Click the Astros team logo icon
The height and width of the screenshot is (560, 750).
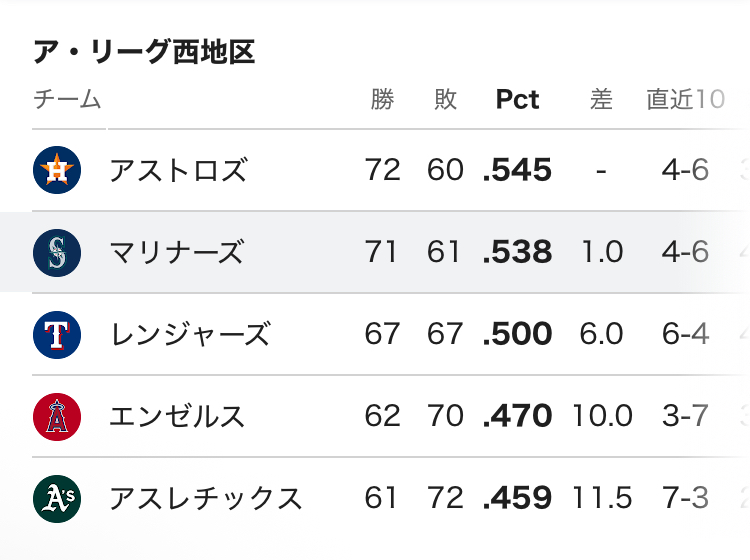pyautogui.click(x=57, y=170)
